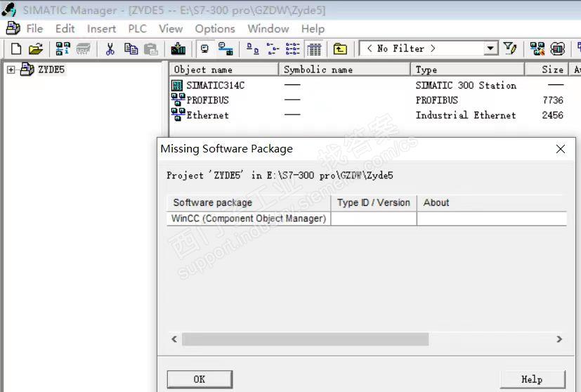
Task: Click the PROFIBUS size value 7736
Action: pyautogui.click(x=552, y=100)
